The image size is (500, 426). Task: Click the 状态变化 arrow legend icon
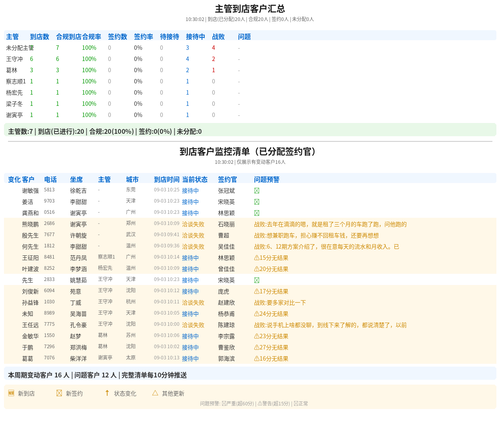tap(107, 393)
